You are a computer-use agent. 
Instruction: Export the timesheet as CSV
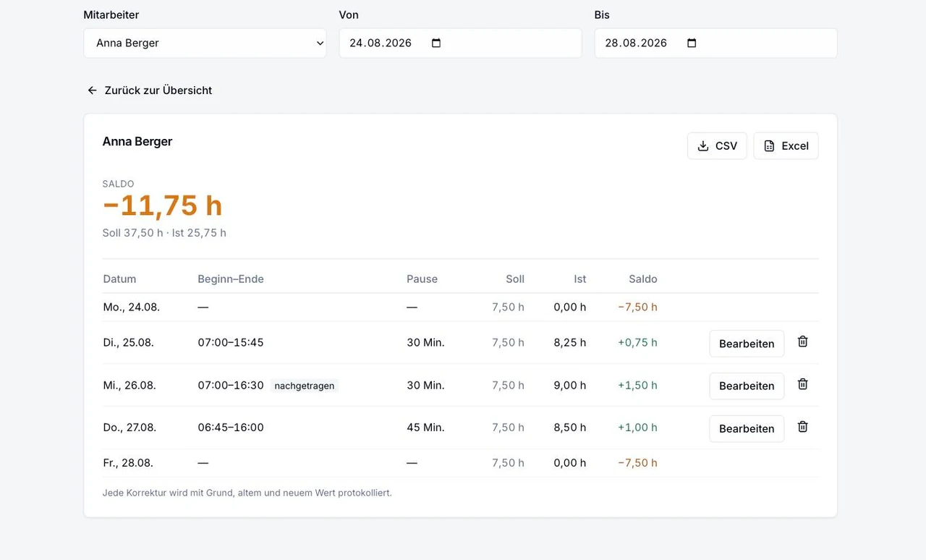[717, 145]
